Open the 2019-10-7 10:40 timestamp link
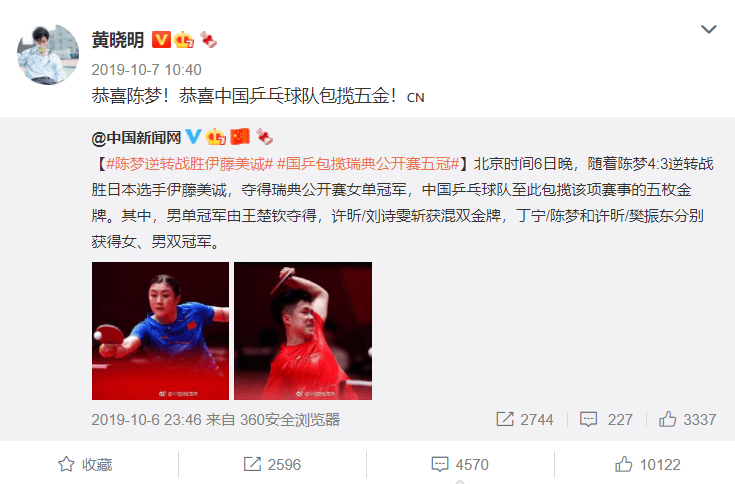This screenshot has width=735, height=484. [146, 70]
